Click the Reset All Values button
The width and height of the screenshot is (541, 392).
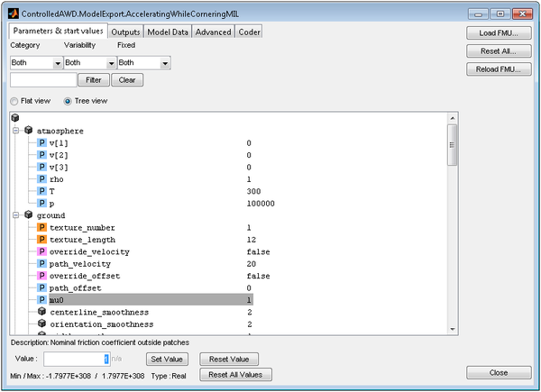235,375
